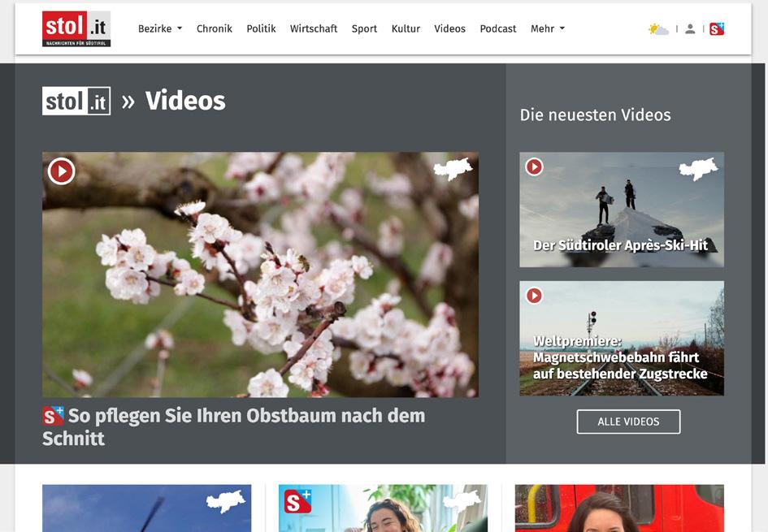Image resolution: width=768 pixels, height=532 pixels.
Task: Open Weltpremiere Magnetschwebebahn title link
Action: pyautogui.click(x=620, y=357)
